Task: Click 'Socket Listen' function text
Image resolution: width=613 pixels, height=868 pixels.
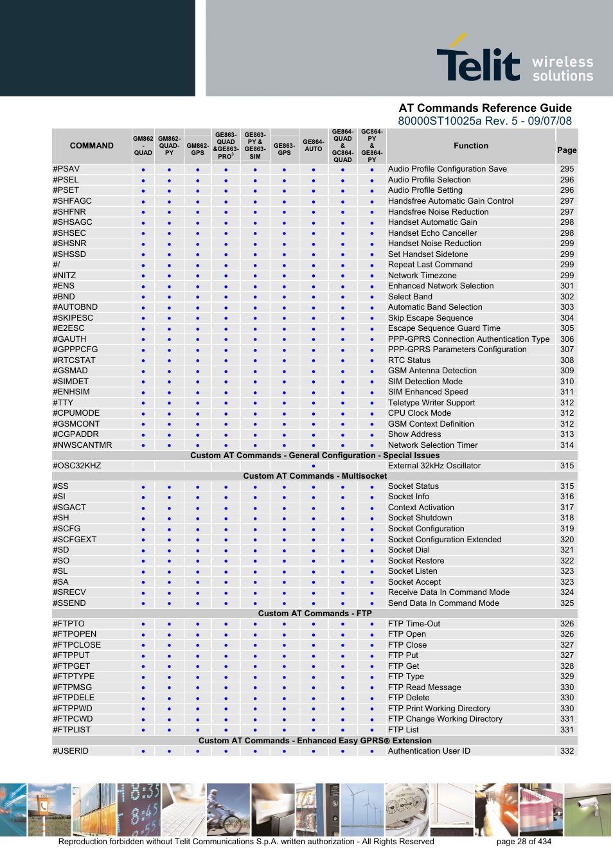Action: pyautogui.click(x=413, y=571)
